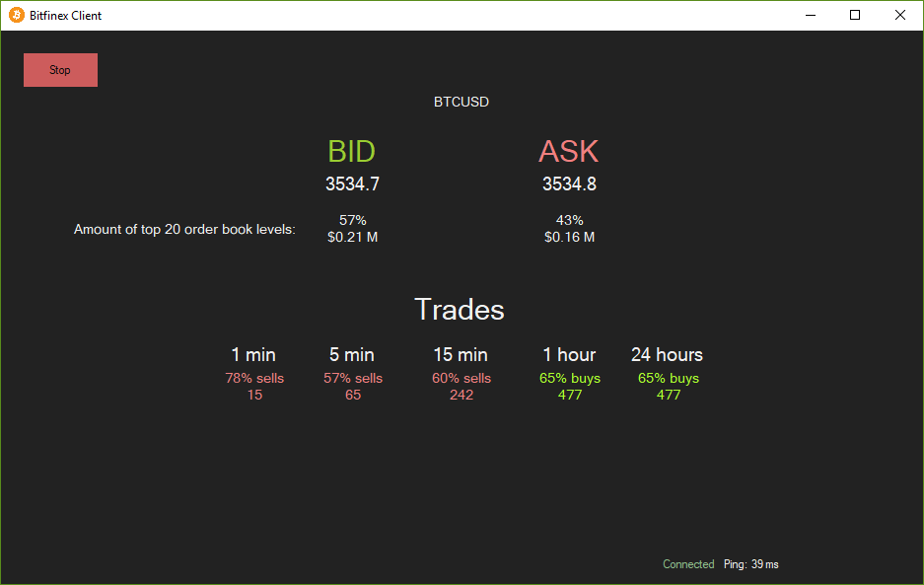Click the Bitfinex Client window title
The width and height of the screenshot is (924, 585).
tap(65, 16)
